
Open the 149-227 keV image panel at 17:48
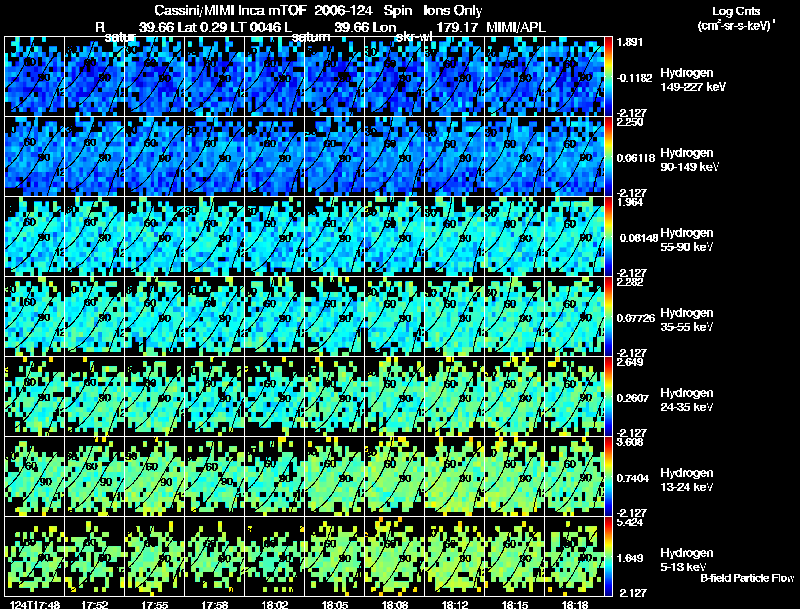click(x=35, y=77)
